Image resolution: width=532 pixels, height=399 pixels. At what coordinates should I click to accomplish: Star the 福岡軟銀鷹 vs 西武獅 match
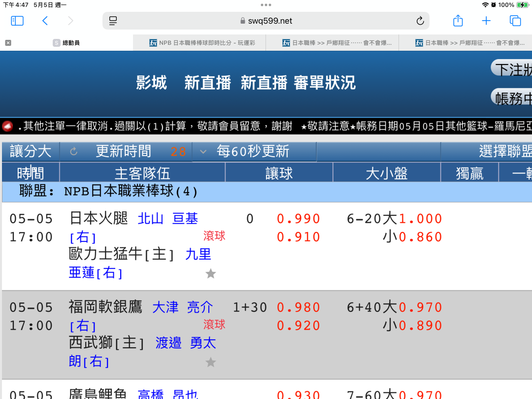click(210, 363)
